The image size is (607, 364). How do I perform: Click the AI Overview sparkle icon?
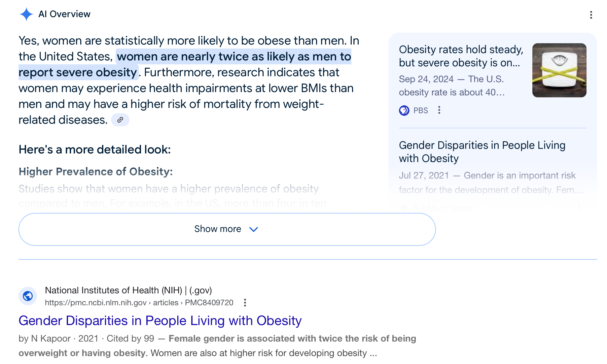click(x=26, y=14)
